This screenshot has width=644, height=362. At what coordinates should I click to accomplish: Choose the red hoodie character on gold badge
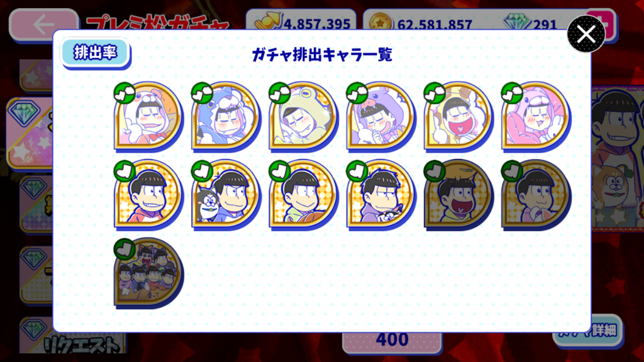(x=148, y=195)
